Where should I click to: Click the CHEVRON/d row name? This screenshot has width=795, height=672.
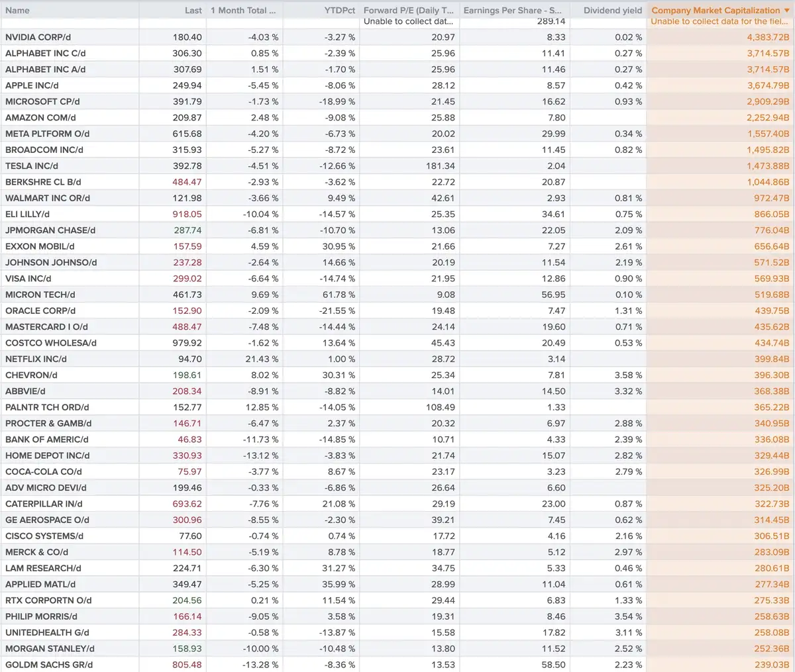31,375
